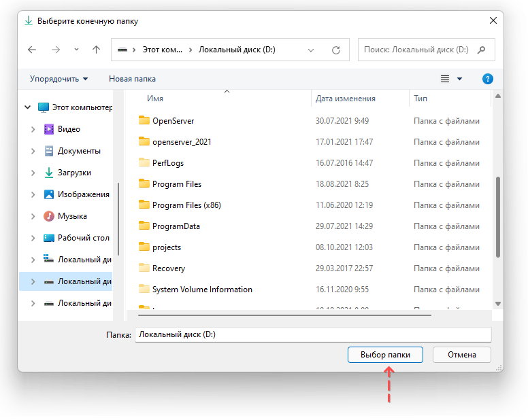
Task: Click horizontal scrollbar of file list
Action: [x=284, y=315]
